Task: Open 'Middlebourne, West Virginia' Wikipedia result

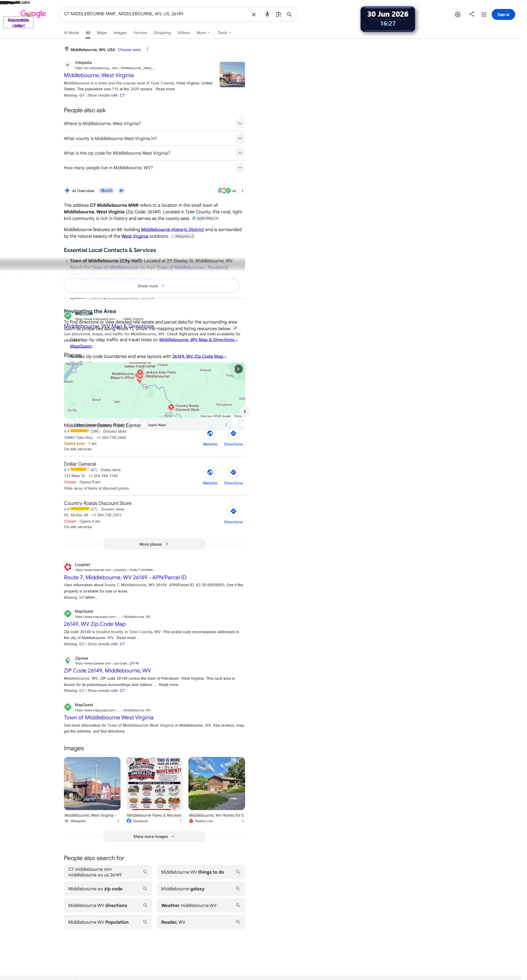Action: coord(98,75)
